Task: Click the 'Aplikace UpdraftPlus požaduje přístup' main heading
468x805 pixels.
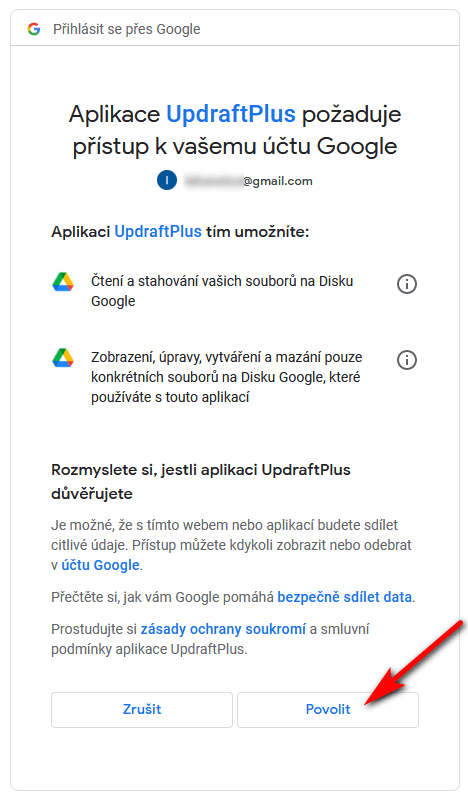Action: tap(235, 130)
